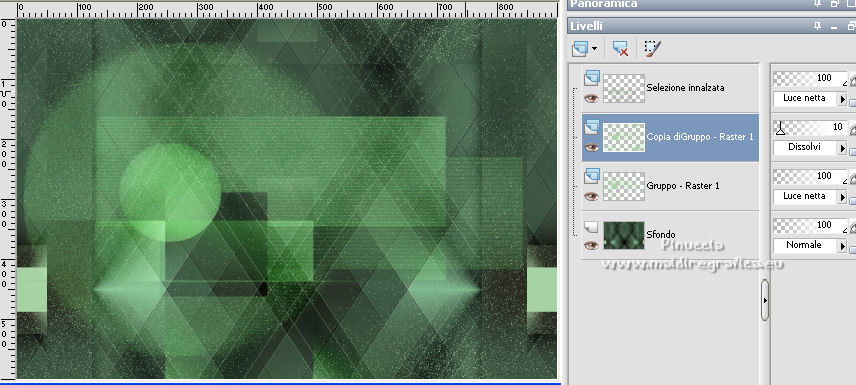Click raster layer type icon of Selezione innalzata

pyautogui.click(x=591, y=78)
